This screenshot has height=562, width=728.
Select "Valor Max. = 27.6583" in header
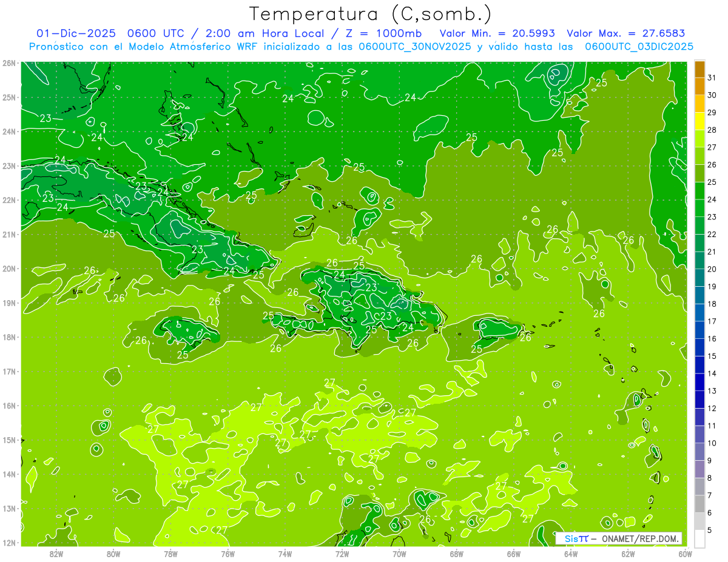pyautogui.click(x=625, y=33)
